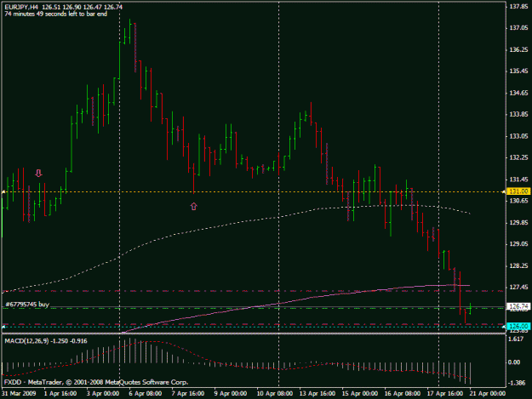Click the 128.25 price axis label
Viewport: 532px width, 399px height.
(518, 265)
